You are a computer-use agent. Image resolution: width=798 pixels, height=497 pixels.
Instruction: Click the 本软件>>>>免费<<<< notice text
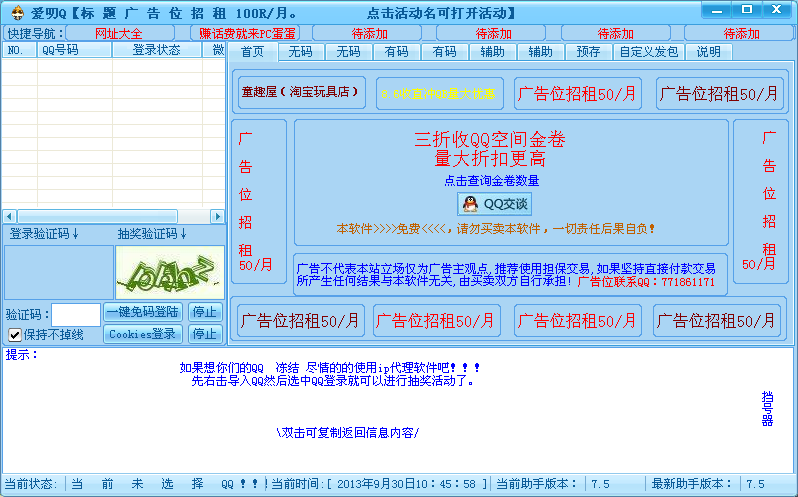click(495, 229)
